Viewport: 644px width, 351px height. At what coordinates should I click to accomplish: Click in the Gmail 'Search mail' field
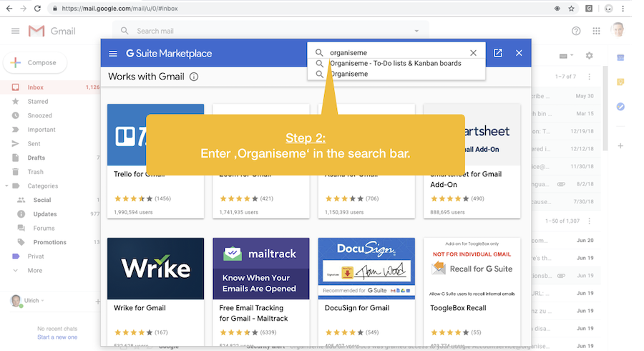[x=271, y=31]
